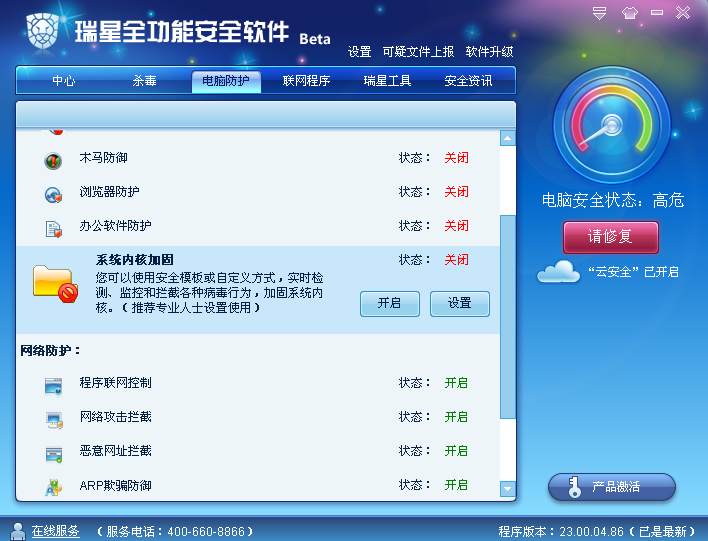Click the 开启 status of 网络攻击拦截
The image size is (708, 541).
tap(456, 417)
